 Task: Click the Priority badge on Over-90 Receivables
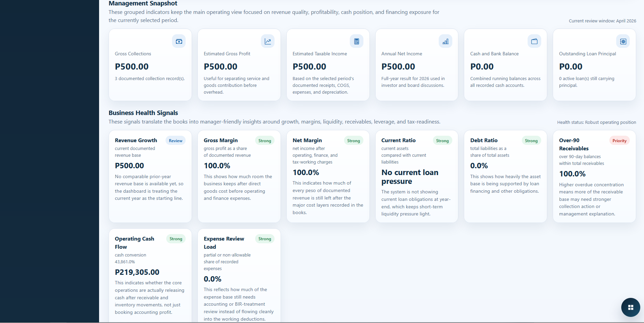620,141
